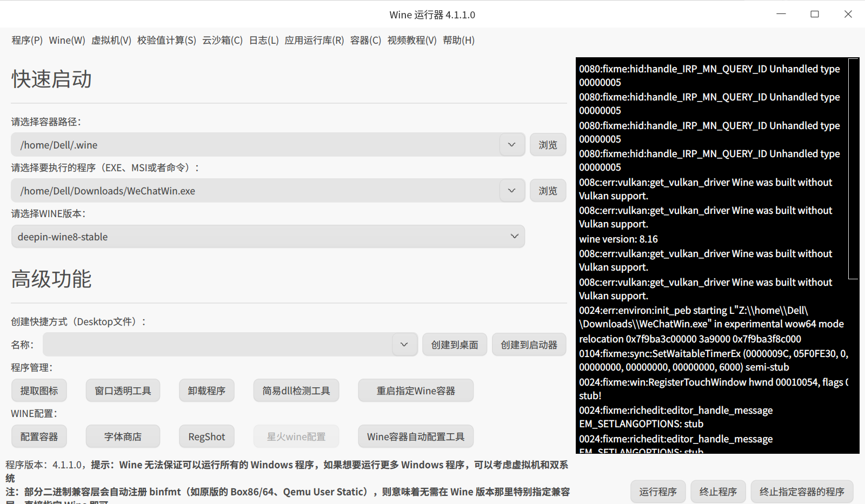Click the /home/Dell/.wine path field
The width and height of the screenshot is (865, 504).
256,145
